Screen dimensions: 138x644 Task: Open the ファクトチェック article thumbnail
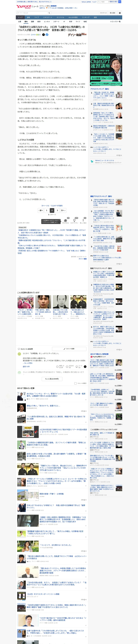pyautogui.click(x=28, y=432)
